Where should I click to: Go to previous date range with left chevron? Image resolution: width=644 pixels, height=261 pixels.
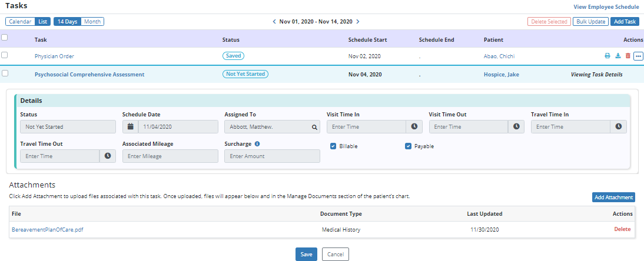pos(274,22)
